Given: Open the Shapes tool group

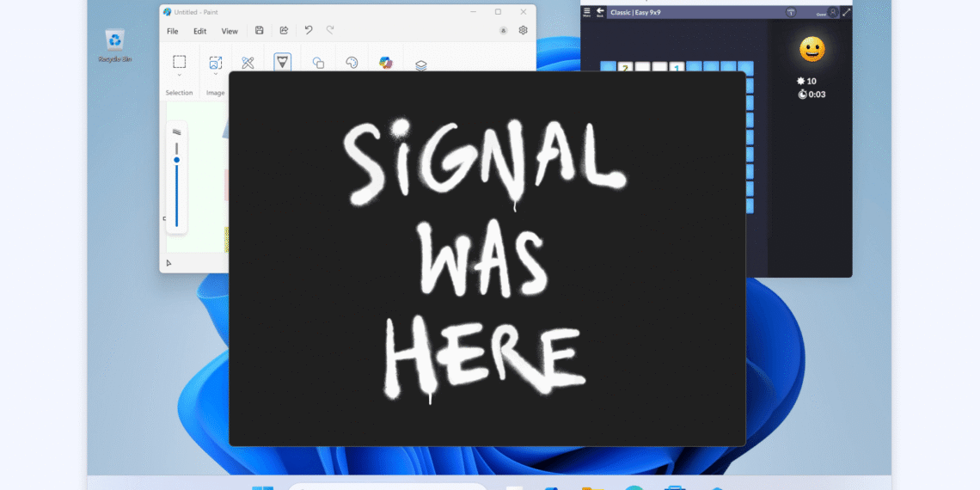Looking at the screenshot, I should [x=318, y=63].
